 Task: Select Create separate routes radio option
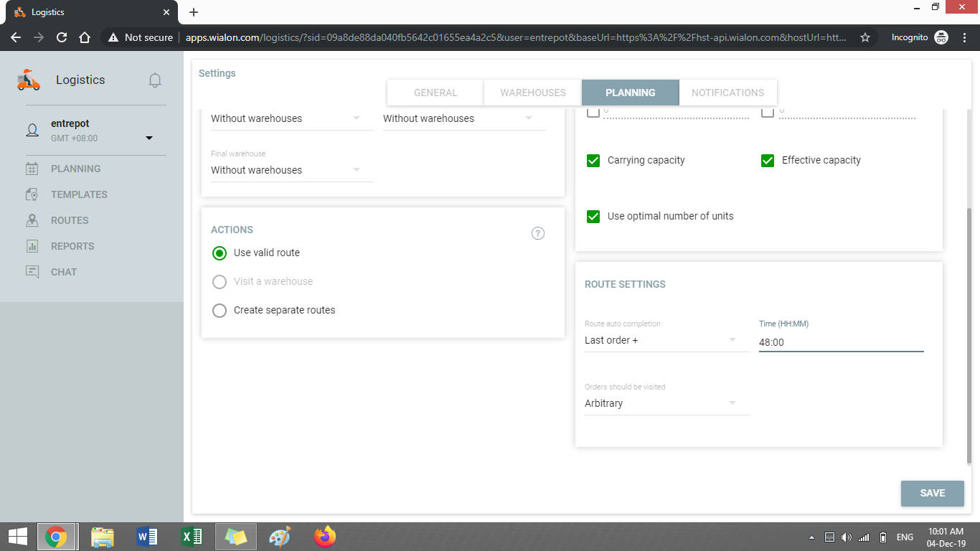tap(220, 311)
